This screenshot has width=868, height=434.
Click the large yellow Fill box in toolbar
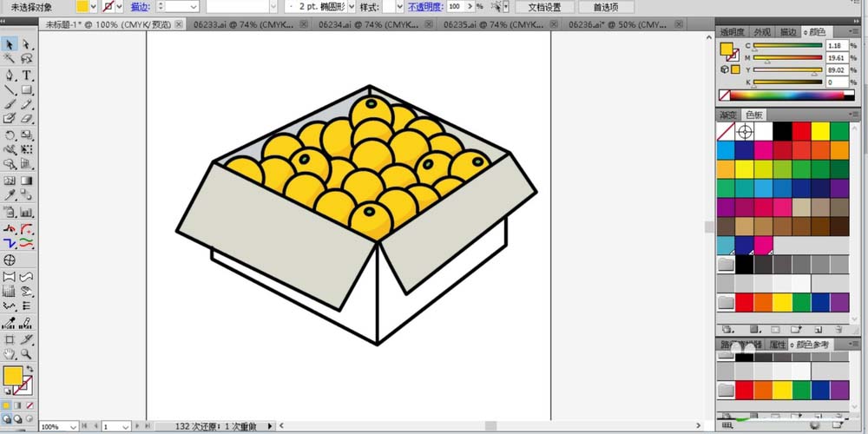12,376
